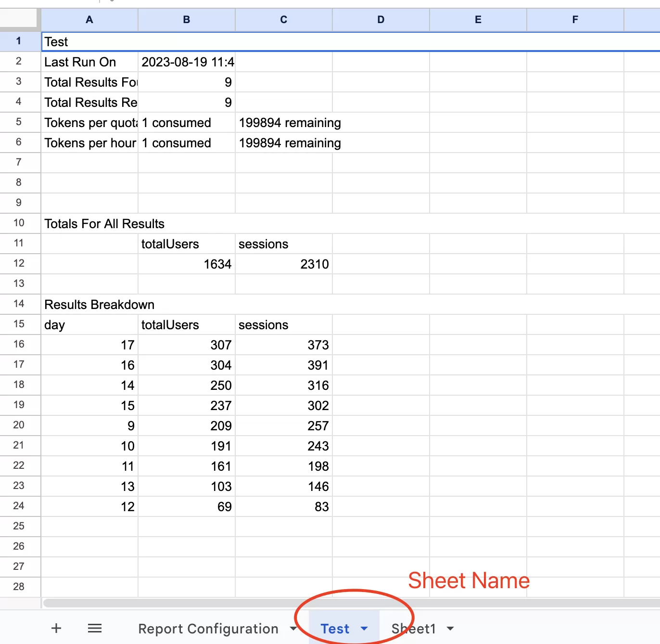The height and width of the screenshot is (644, 660).
Task: Select column F header
Action: tap(575, 20)
